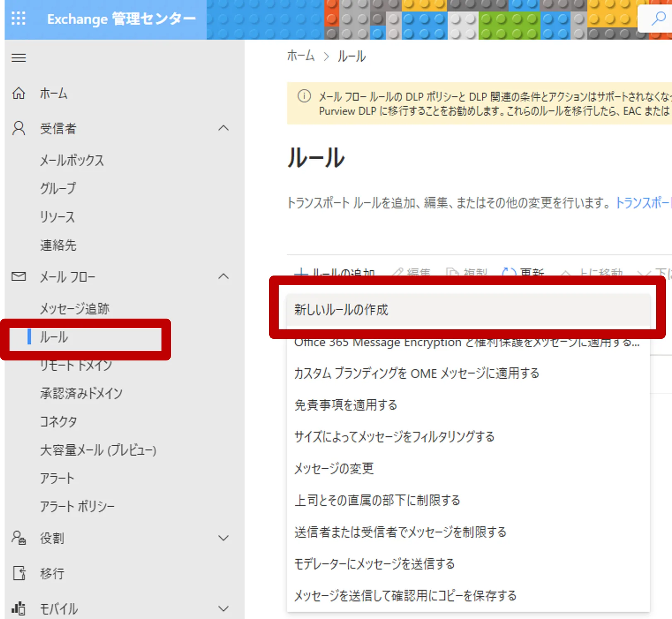Click the info icon in DLP banner

click(304, 97)
